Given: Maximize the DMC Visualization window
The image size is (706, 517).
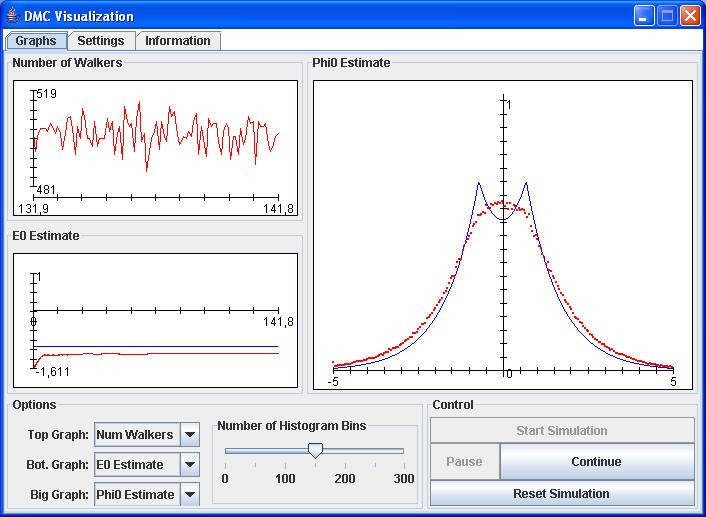Looking at the screenshot, I should click(668, 16).
